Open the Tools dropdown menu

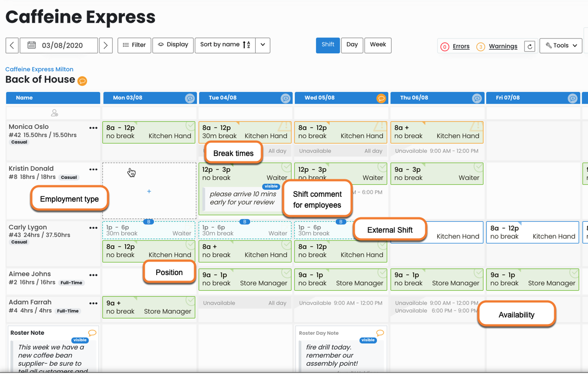(x=561, y=46)
